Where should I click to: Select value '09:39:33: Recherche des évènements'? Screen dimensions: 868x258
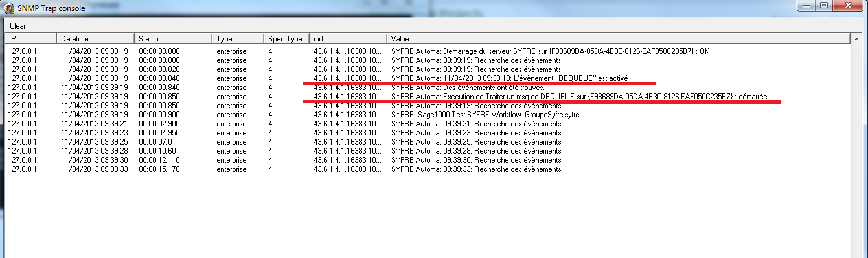(x=477, y=169)
